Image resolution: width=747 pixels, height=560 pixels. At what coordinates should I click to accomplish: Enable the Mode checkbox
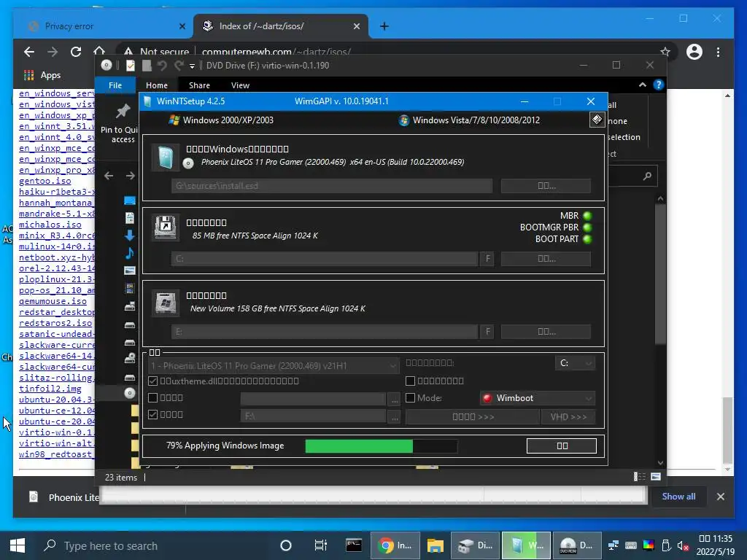coord(410,397)
